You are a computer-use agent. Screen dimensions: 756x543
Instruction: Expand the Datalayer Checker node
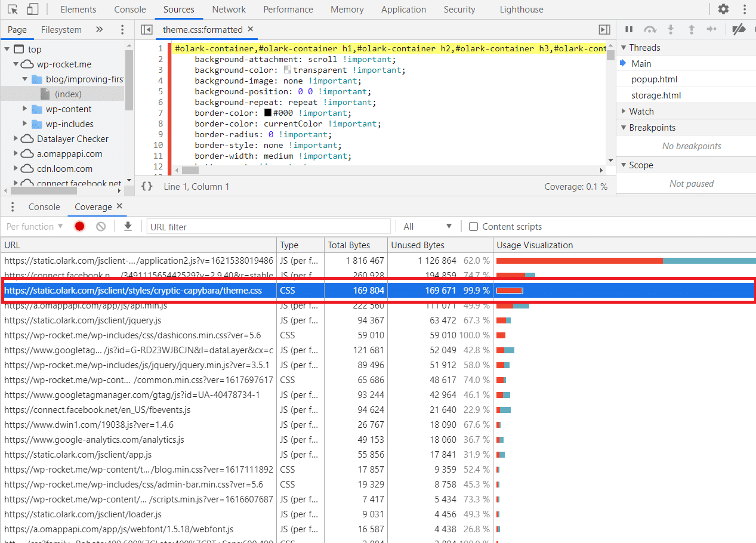click(x=16, y=139)
